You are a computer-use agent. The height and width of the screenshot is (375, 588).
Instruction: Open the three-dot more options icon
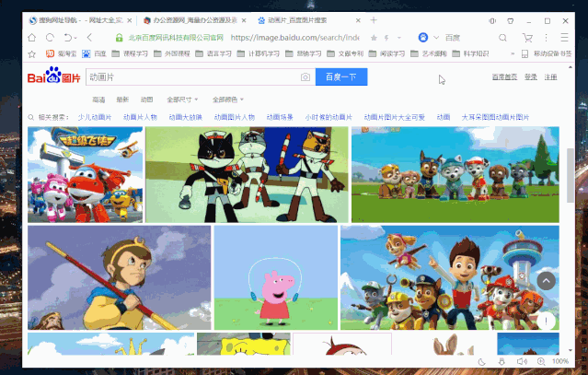point(546,38)
